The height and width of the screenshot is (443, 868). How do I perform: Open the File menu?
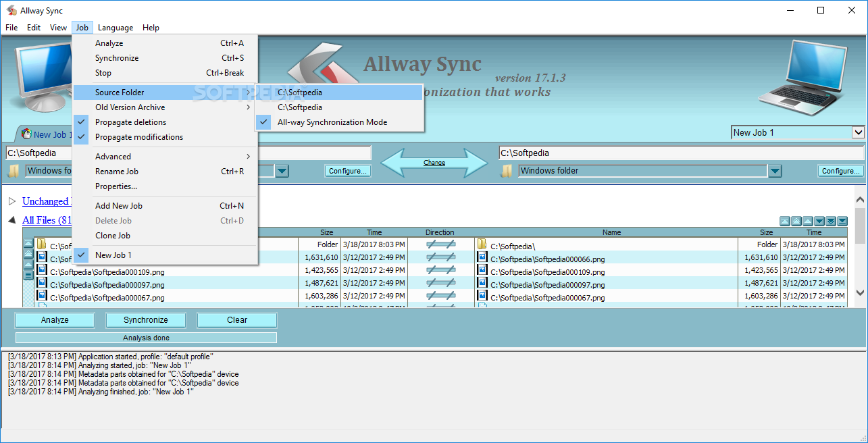(11, 28)
